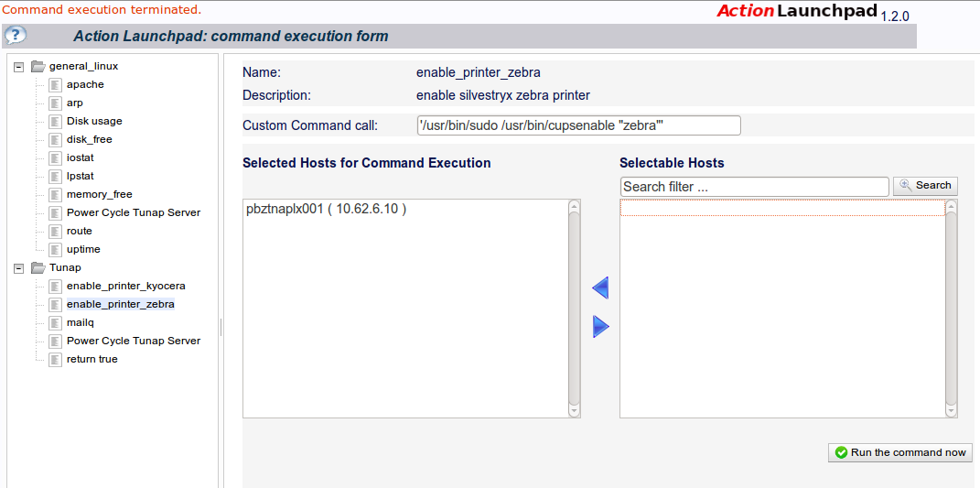Screen dimensions: 980x488
Task: Click the down arrow of Selected Hosts scrollbar
Action: pyautogui.click(x=575, y=411)
